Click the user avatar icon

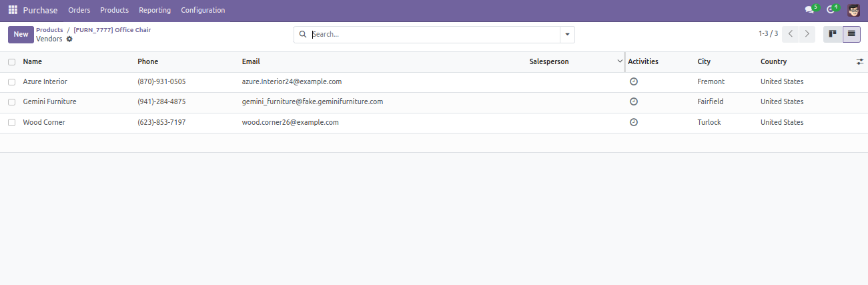[853, 10]
